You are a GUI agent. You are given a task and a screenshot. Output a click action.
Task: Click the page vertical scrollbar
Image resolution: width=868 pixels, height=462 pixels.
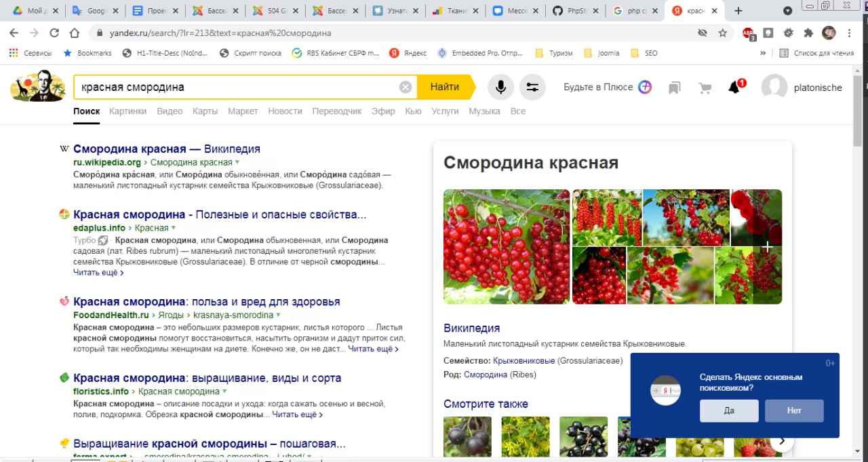tap(858, 111)
